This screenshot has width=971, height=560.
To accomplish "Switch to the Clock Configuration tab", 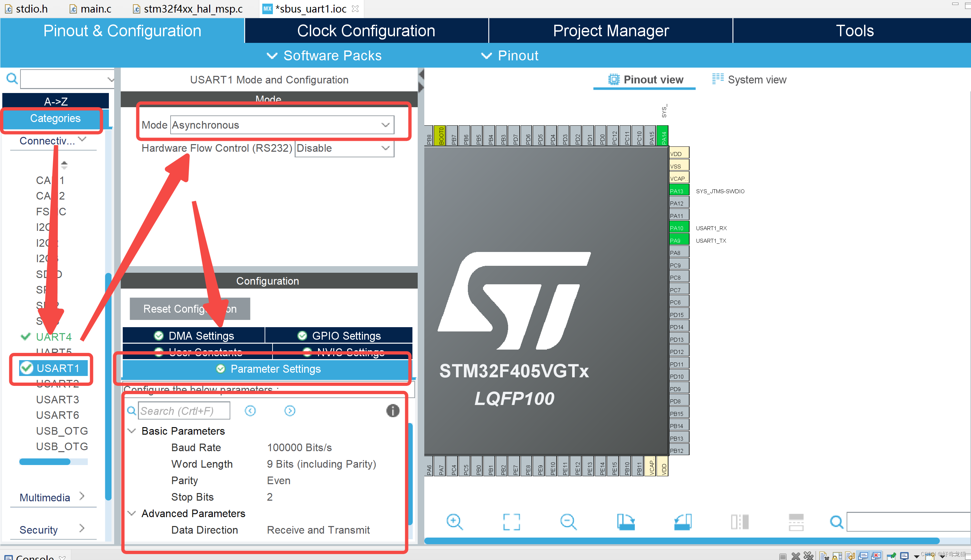I will [366, 31].
